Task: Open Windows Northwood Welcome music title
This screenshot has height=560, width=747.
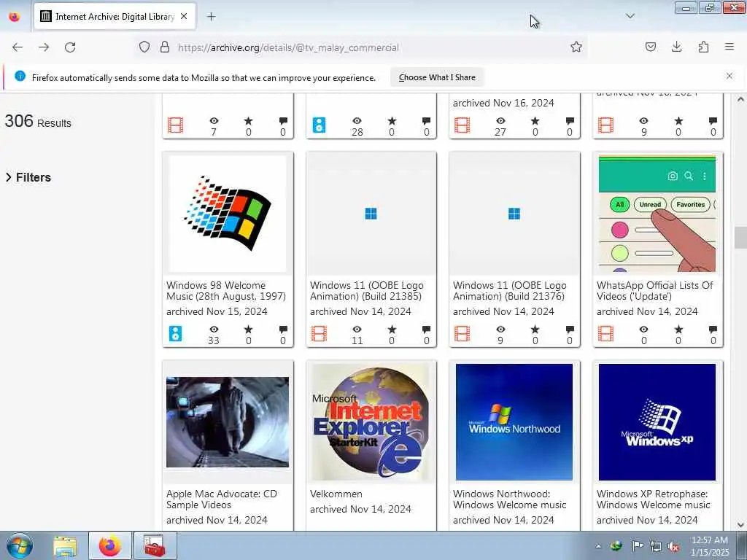Action: [510, 499]
